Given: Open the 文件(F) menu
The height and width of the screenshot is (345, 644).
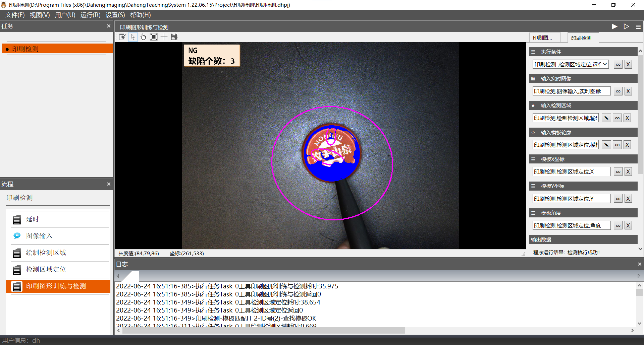Looking at the screenshot, I should point(15,15).
